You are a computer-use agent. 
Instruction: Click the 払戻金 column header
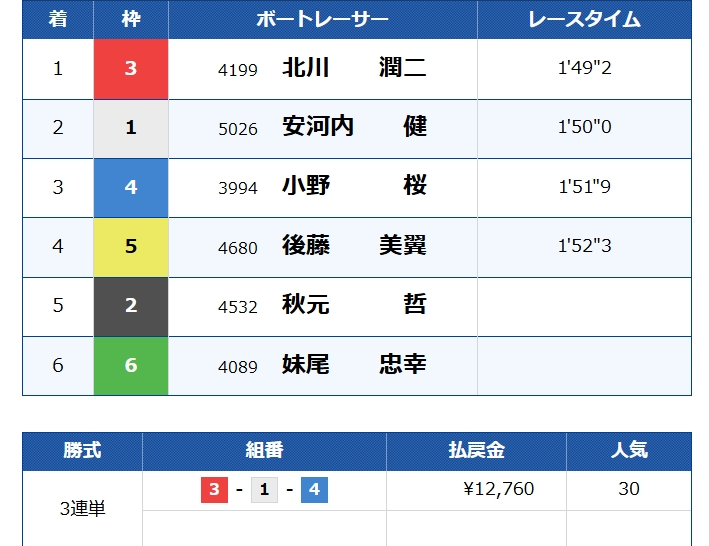point(476,451)
